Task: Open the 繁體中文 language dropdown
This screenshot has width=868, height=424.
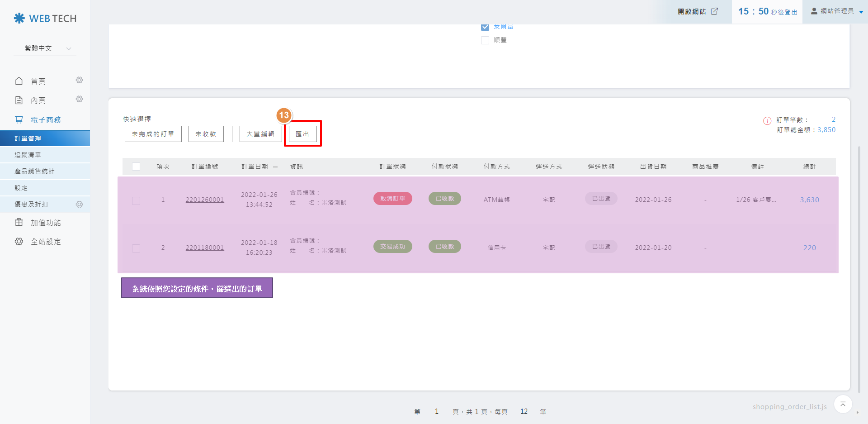Action: [x=45, y=48]
